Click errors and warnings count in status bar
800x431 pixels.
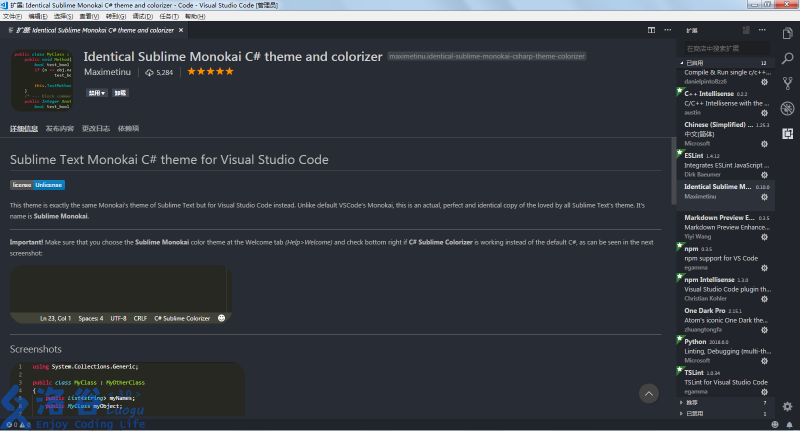[18, 424]
